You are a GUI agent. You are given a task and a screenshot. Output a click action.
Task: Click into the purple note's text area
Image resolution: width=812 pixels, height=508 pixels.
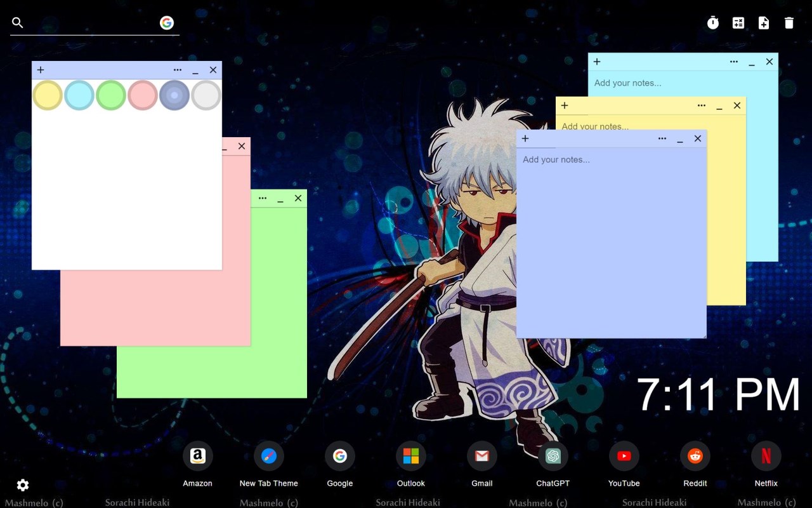pyautogui.click(x=612, y=243)
